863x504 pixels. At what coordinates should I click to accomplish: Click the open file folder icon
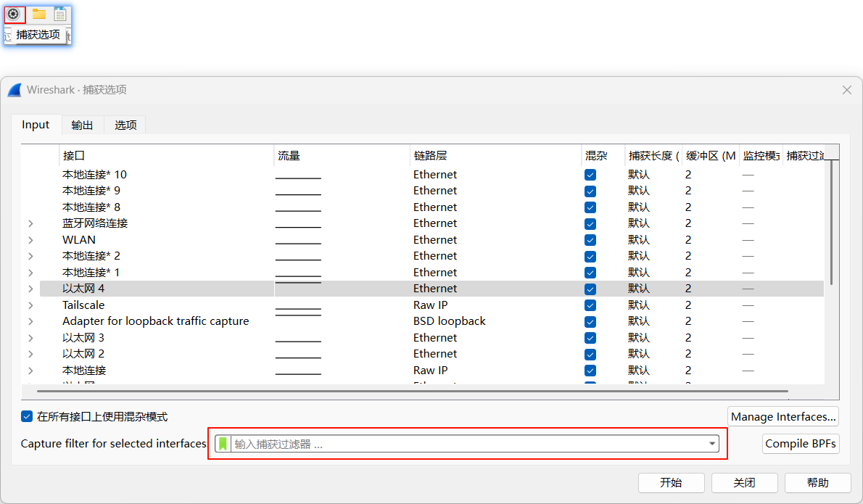39,14
